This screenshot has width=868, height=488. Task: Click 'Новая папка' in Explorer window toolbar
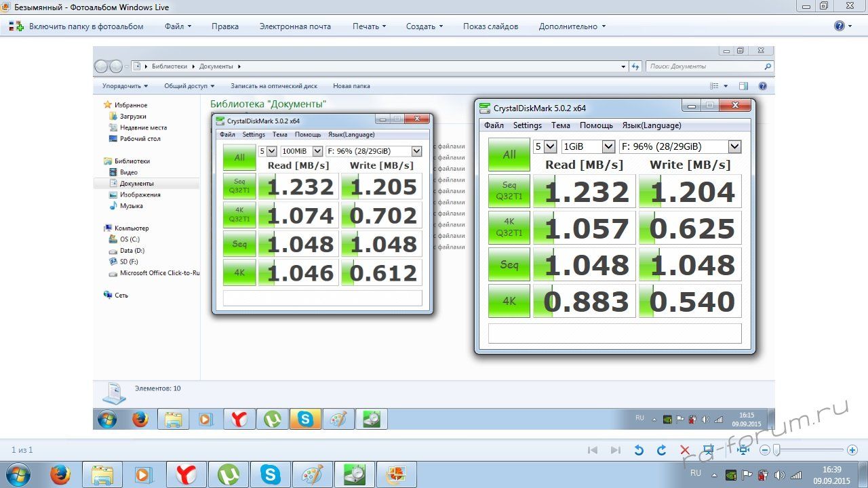point(351,86)
